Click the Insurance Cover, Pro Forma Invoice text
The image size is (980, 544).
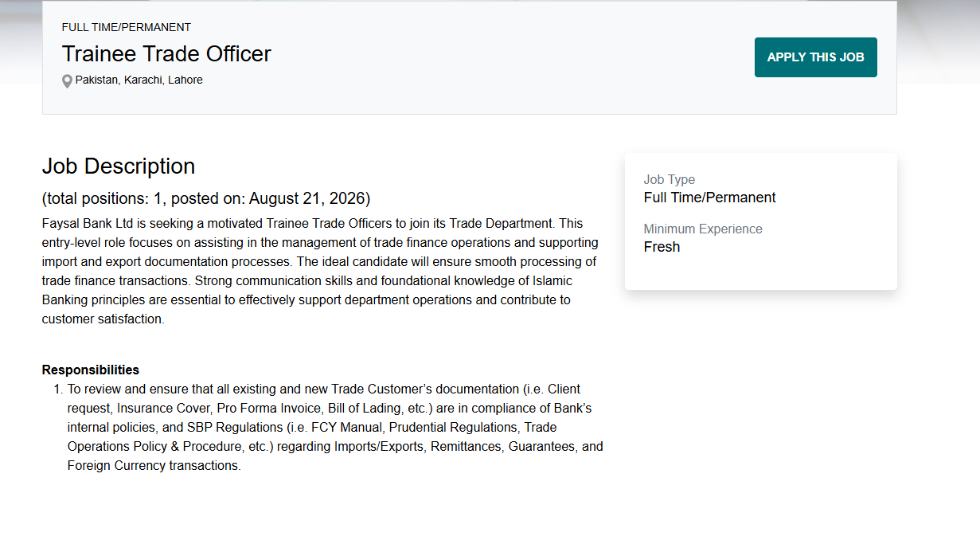pyautogui.click(x=220, y=409)
